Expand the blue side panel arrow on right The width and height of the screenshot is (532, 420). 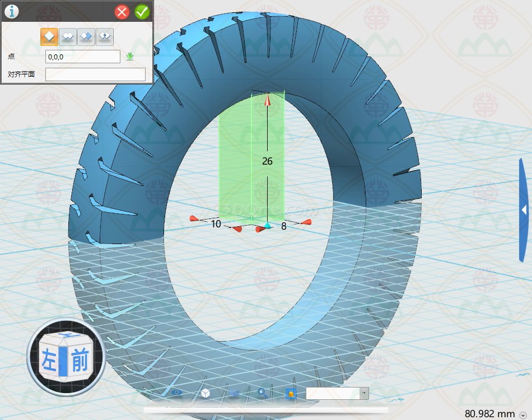[x=524, y=210]
